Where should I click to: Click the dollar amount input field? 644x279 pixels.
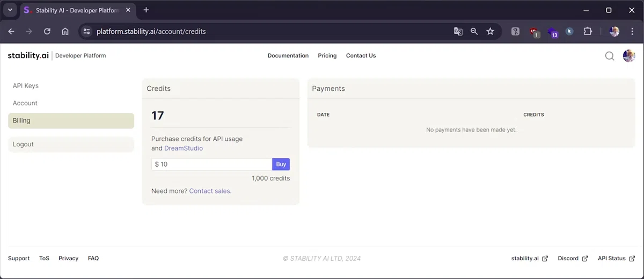(211, 164)
